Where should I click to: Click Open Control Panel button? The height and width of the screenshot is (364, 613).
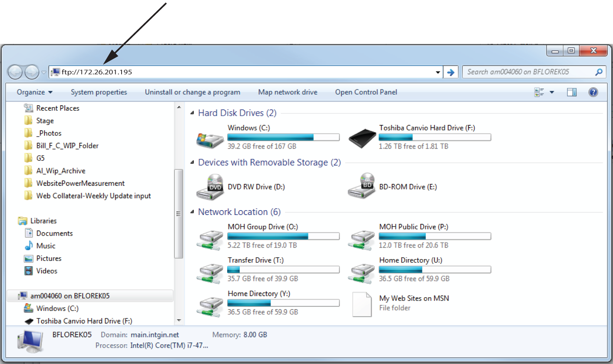(366, 92)
